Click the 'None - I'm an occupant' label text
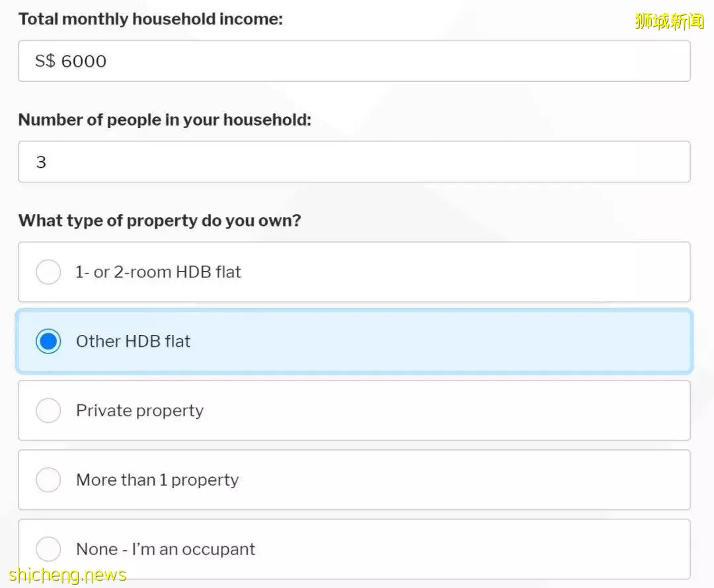 coord(166,549)
